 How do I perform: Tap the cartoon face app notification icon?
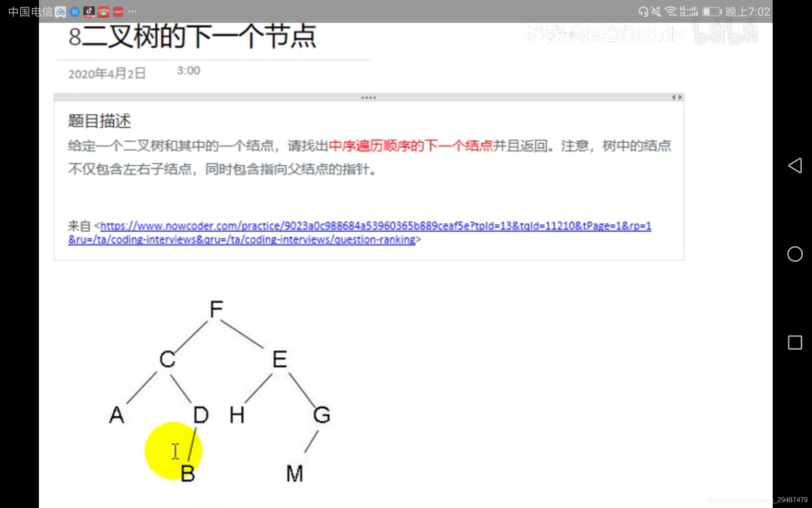point(104,12)
